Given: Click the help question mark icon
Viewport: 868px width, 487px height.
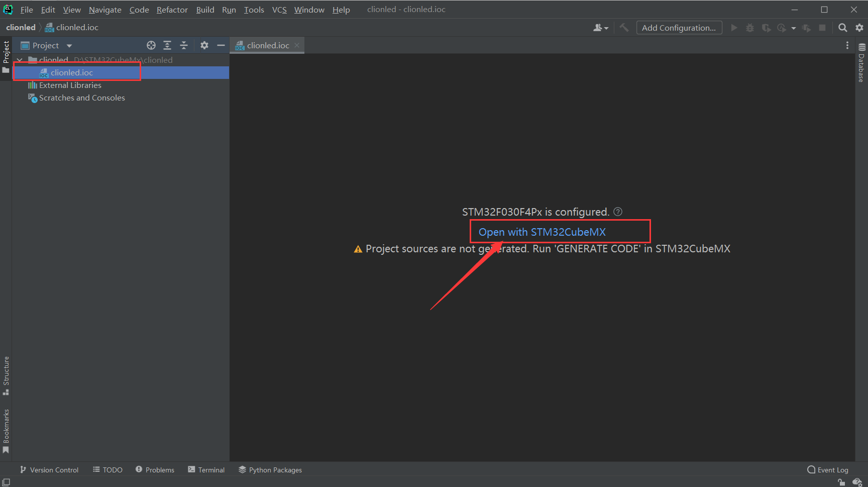Looking at the screenshot, I should coord(618,212).
